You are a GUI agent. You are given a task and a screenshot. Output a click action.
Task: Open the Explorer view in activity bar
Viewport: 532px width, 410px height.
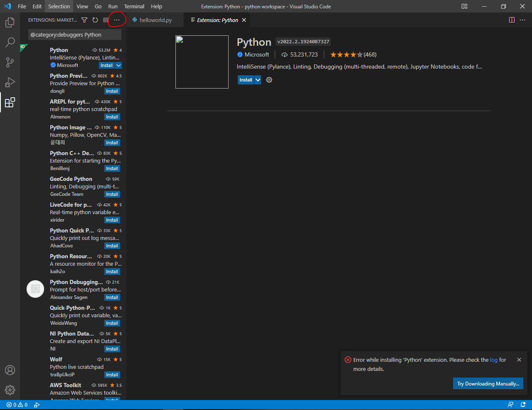[10, 22]
